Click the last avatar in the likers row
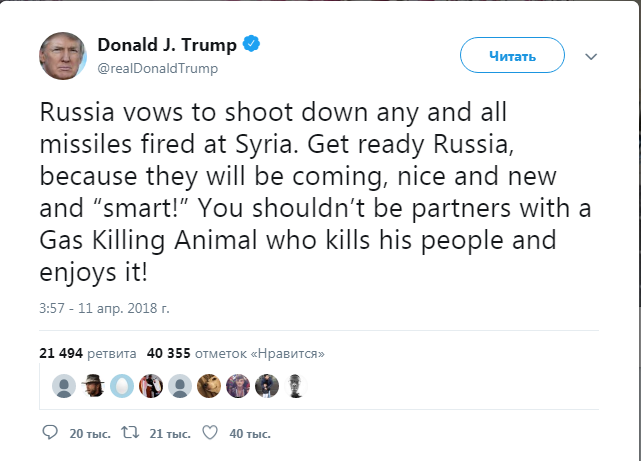 point(296,386)
